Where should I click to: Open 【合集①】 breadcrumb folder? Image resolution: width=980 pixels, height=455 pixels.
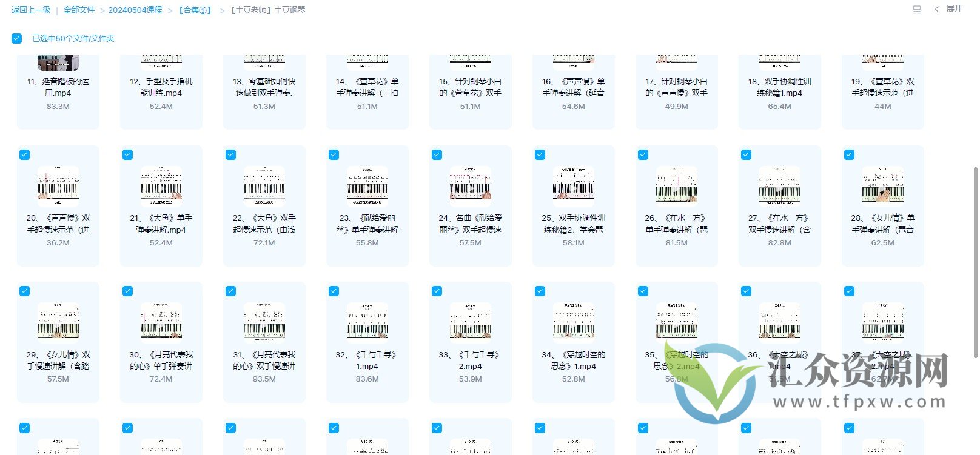point(195,10)
